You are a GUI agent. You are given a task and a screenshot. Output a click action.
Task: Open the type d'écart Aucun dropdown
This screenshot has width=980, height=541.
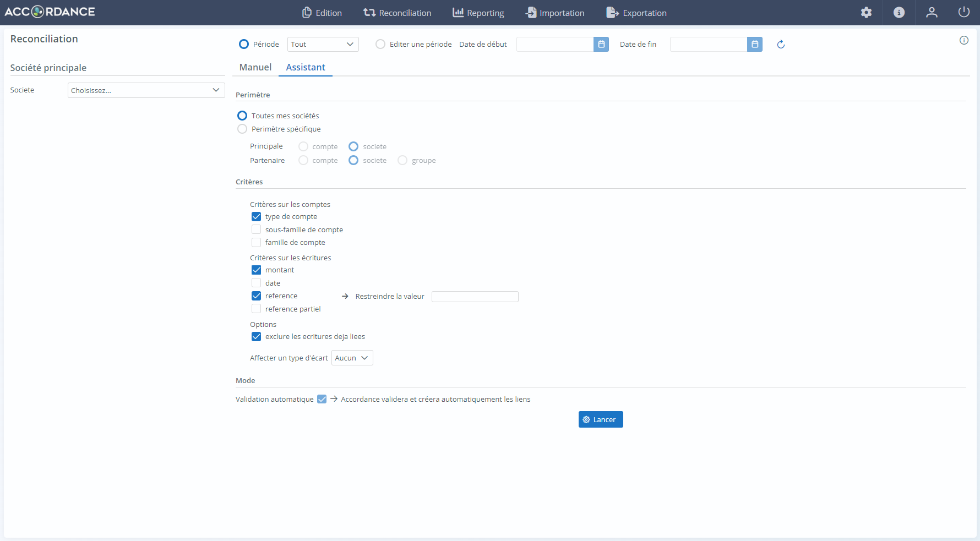352,358
